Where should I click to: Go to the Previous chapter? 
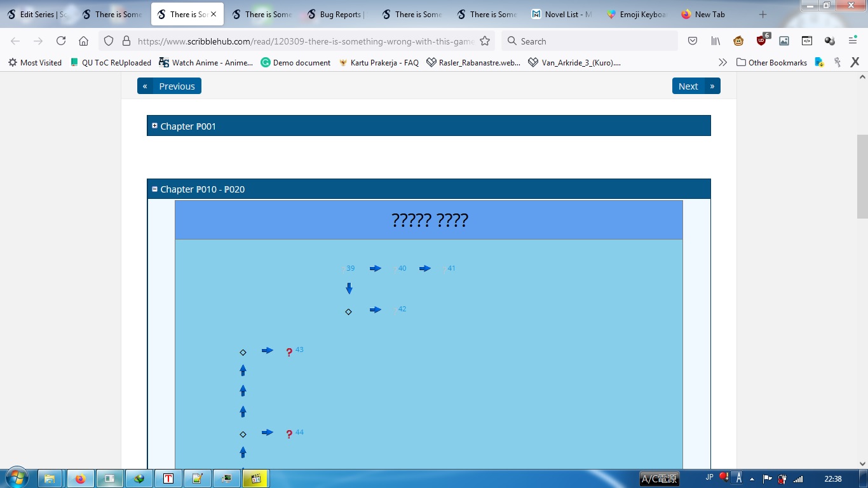[x=169, y=86]
